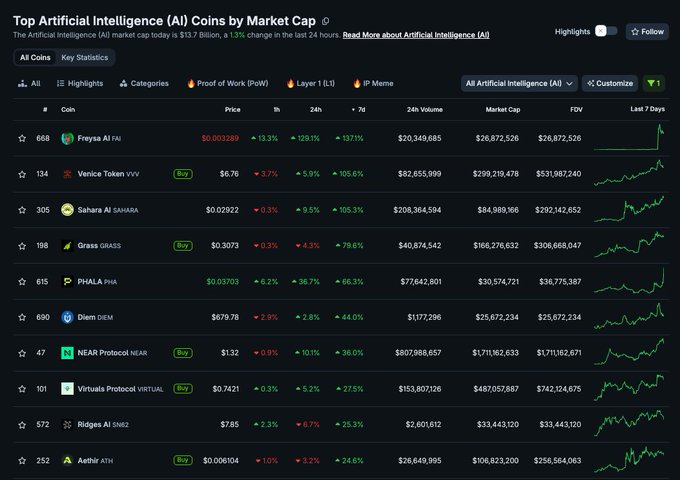Image resolution: width=680 pixels, height=480 pixels.
Task: Click the NEAR Protocol coin logo
Action: (68, 353)
